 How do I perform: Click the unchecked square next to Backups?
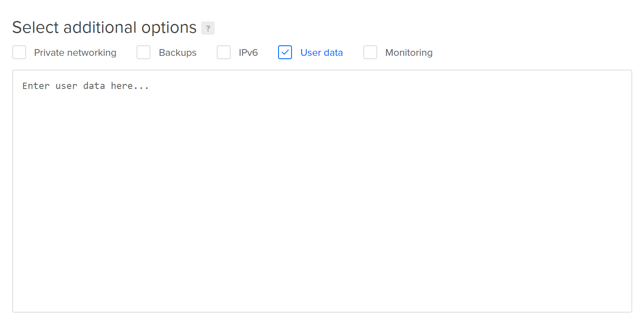coord(144,52)
